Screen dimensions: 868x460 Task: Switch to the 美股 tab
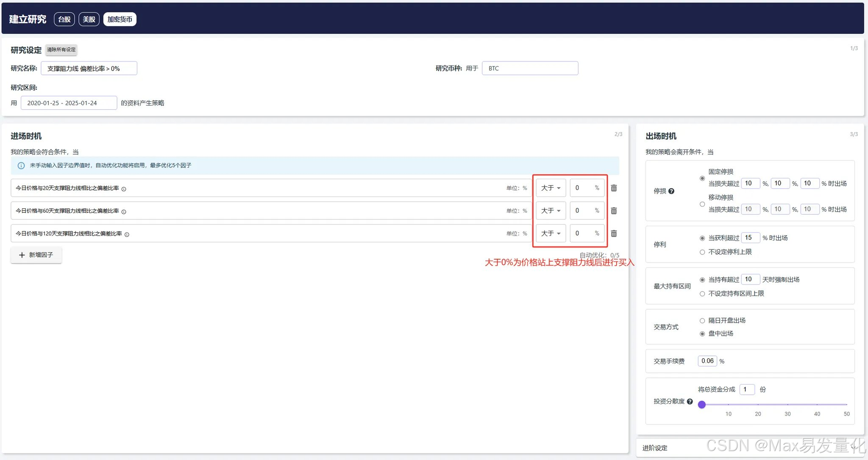89,19
